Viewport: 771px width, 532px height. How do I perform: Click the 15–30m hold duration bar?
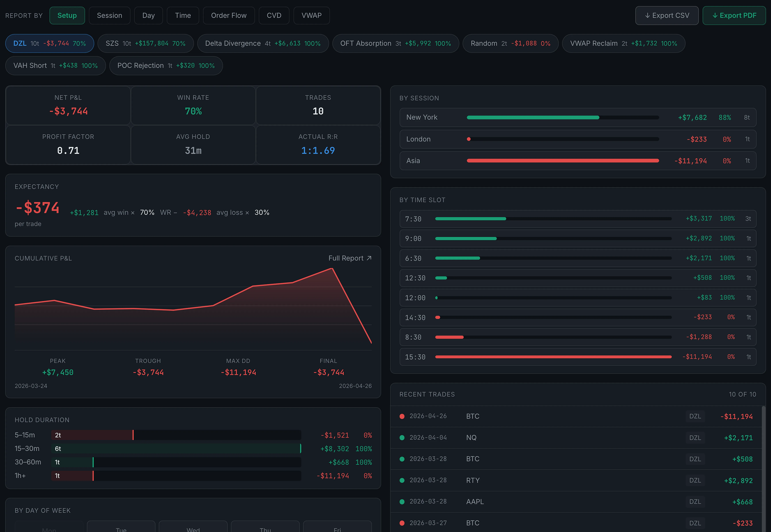click(x=176, y=449)
